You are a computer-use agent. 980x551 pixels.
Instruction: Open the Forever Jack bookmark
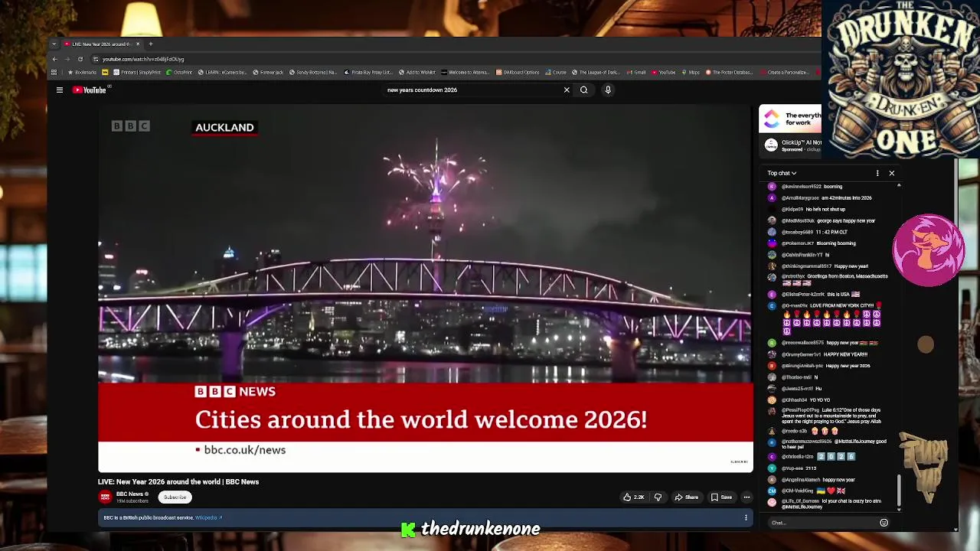pos(268,73)
